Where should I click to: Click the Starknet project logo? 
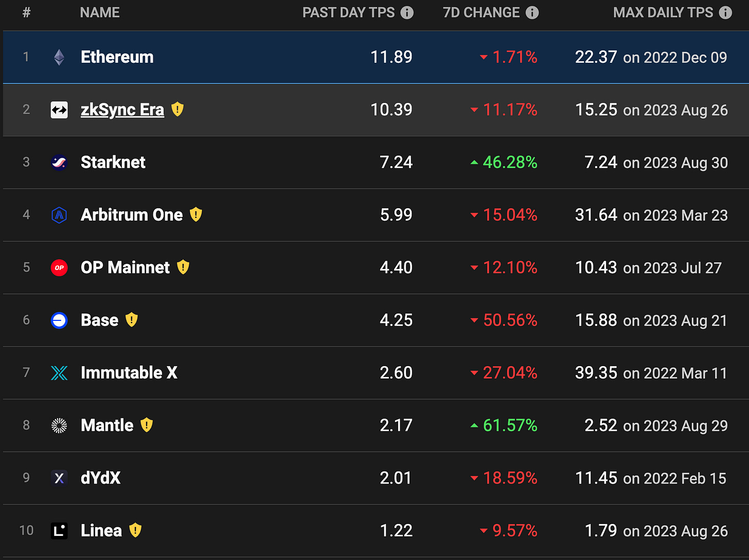point(59,162)
